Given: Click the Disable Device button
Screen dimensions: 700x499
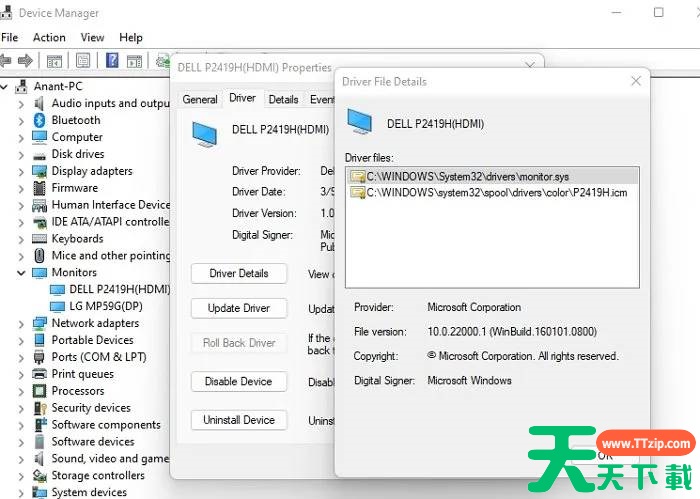Looking at the screenshot, I should point(239,382).
